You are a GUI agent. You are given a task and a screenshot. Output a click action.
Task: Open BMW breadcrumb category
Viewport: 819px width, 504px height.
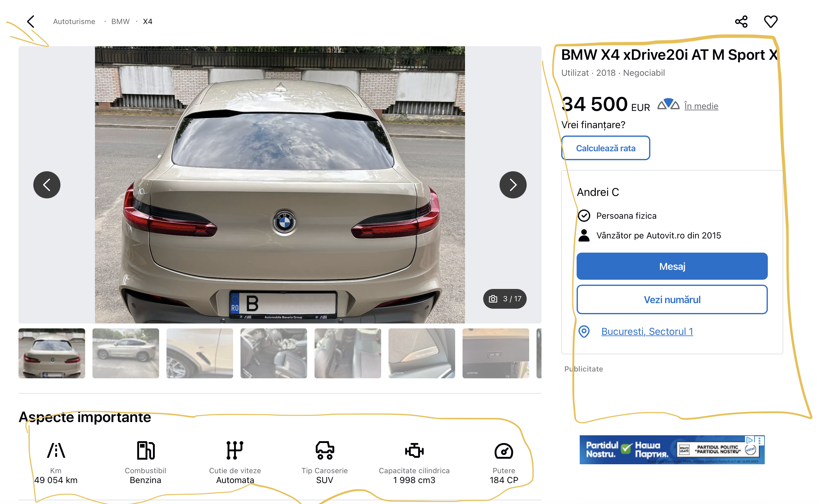(120, 22)
